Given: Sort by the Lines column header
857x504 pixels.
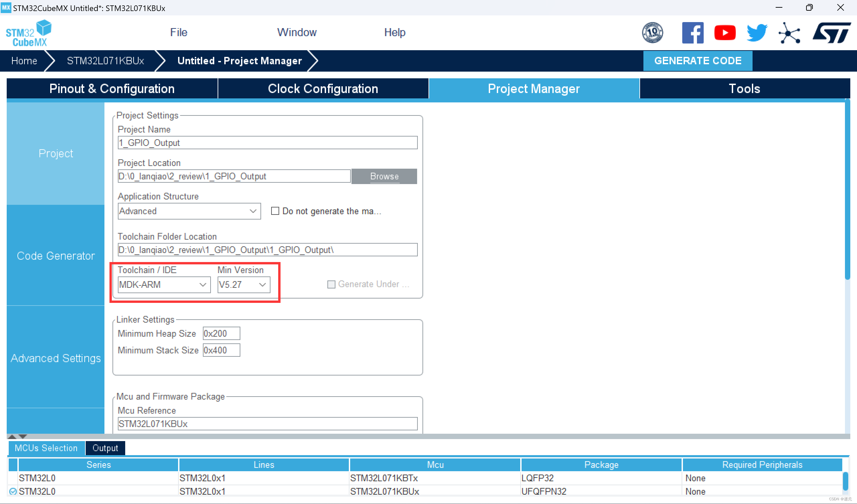Looking at the screenshot, I should tap(263, 465).
